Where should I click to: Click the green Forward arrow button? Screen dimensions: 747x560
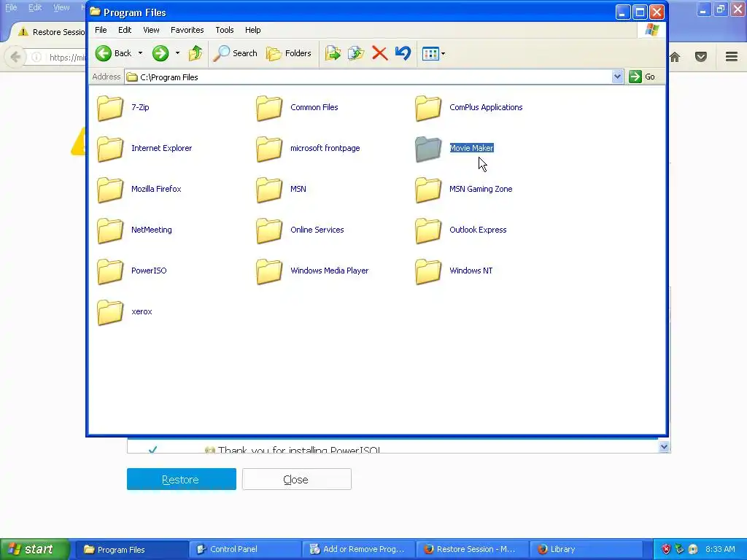pos(160,53)
